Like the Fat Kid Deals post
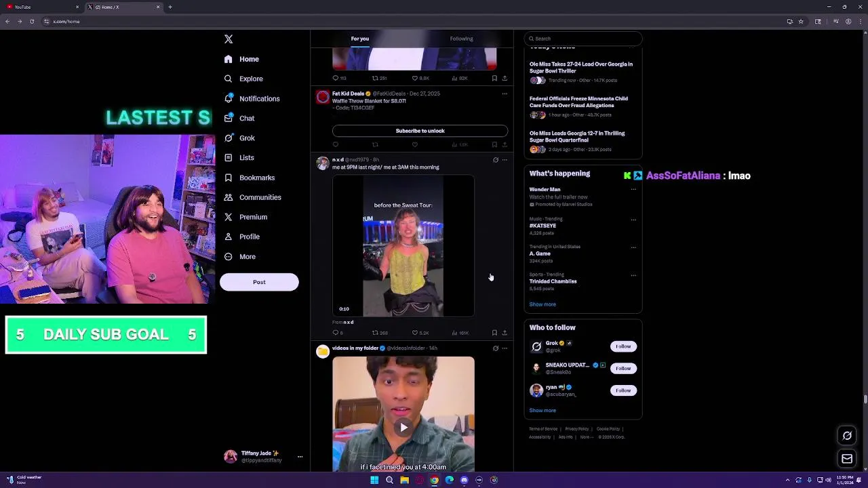Viewport: 868px width, 488px height. (415, 144)
